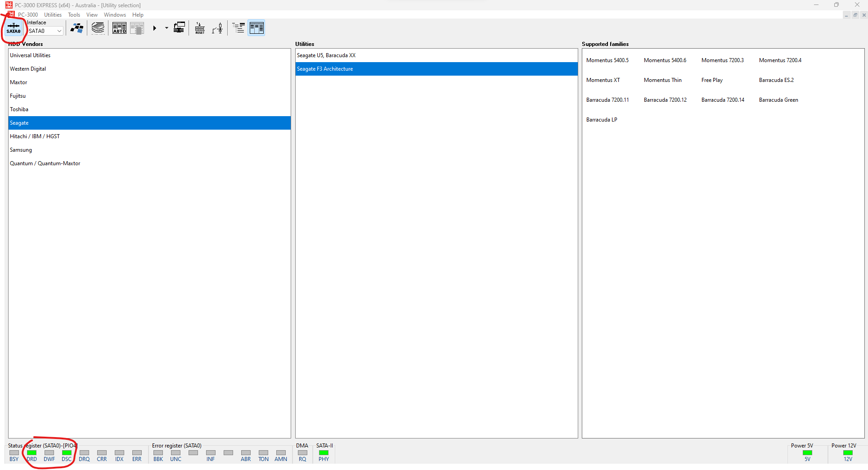Select the Seagate U5, Baracuda XX utility

coord(326,55)
